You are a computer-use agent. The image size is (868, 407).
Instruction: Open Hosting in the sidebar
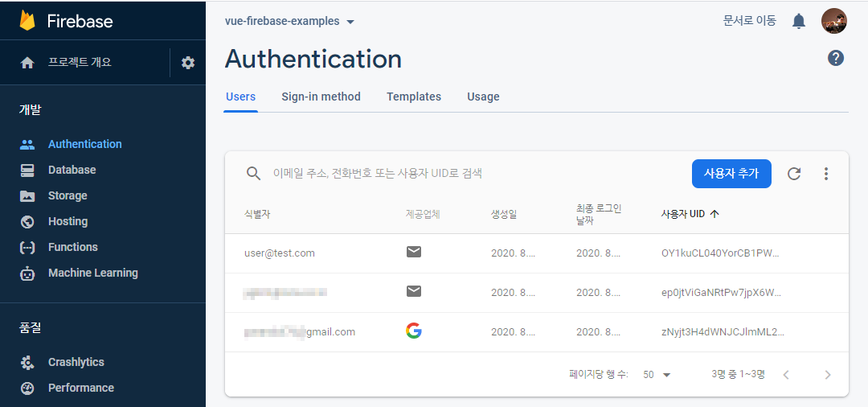point(68,221)
